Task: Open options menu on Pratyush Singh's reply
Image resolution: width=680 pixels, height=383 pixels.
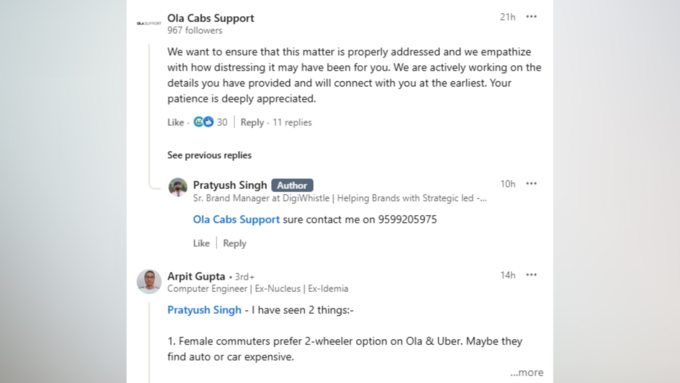Action: pyautogui.click(x=531, y=183)
